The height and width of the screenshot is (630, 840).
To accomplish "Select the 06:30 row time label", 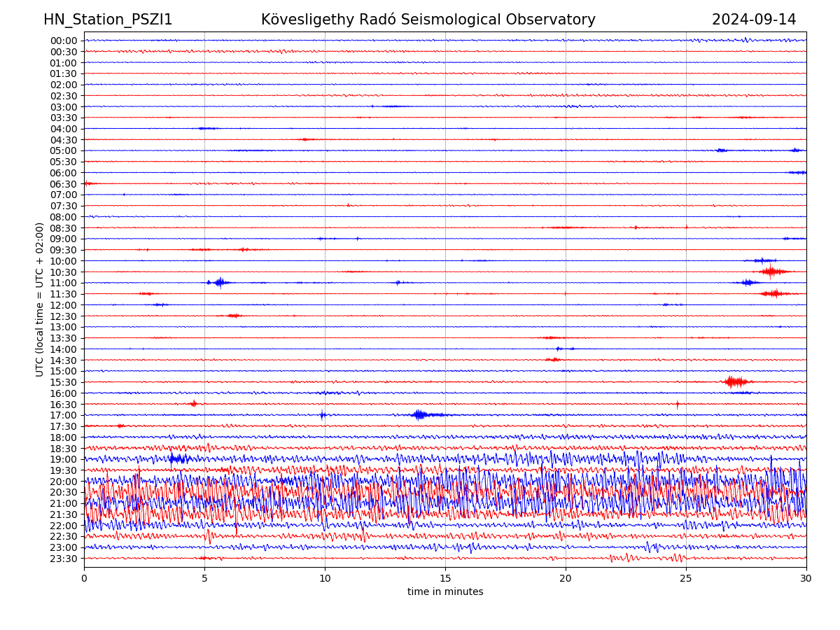I will click(64, 184).
